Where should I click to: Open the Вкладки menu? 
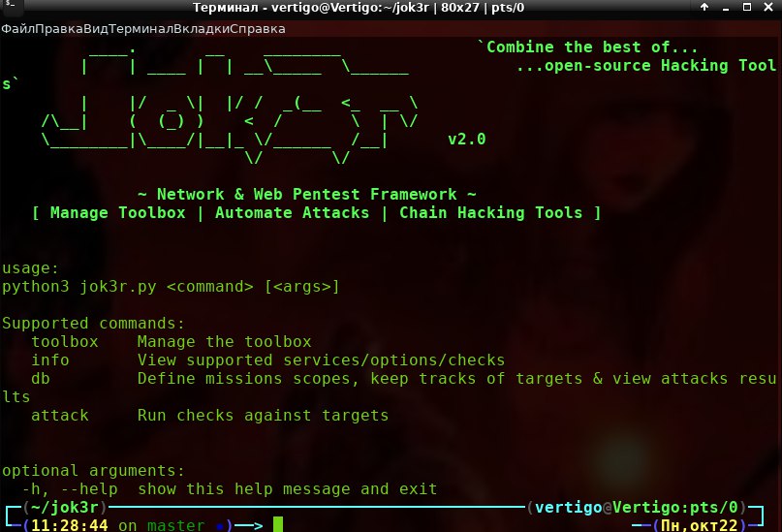click(x=202, y=29)
